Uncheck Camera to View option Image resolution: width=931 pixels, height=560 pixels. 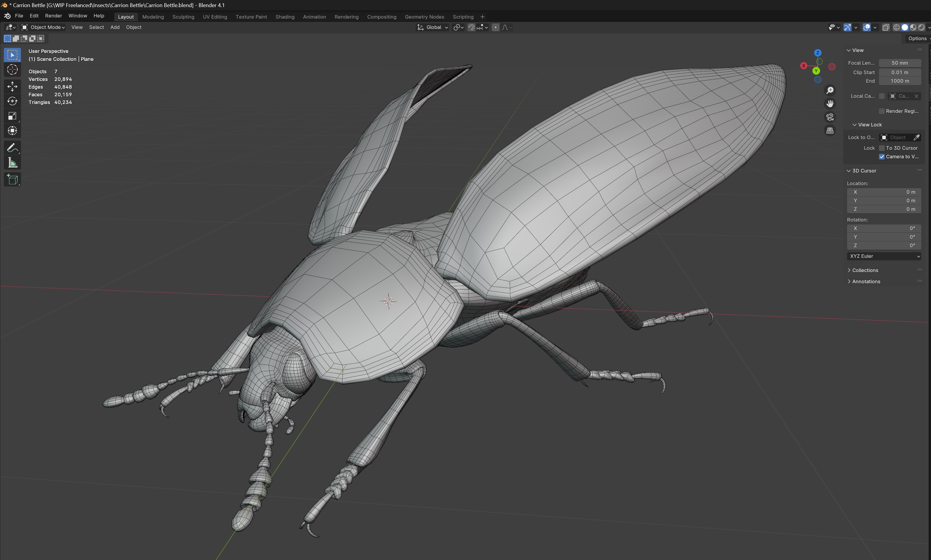882,157
